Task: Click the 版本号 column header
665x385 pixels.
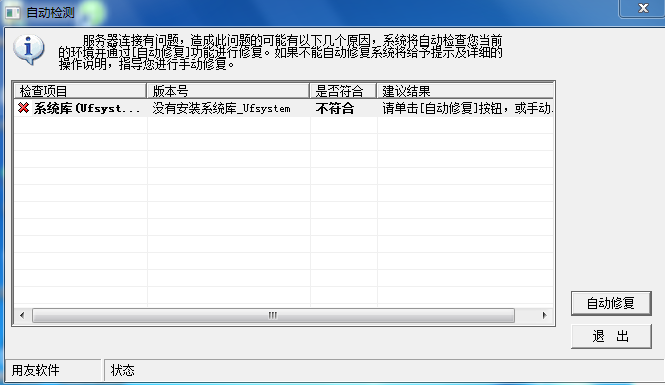Action: [228, 91]
